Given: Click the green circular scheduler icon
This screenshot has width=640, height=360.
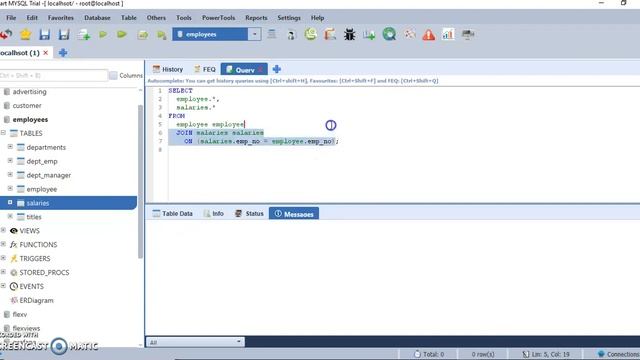Looking at the screenshot, I should pos(311,34).
